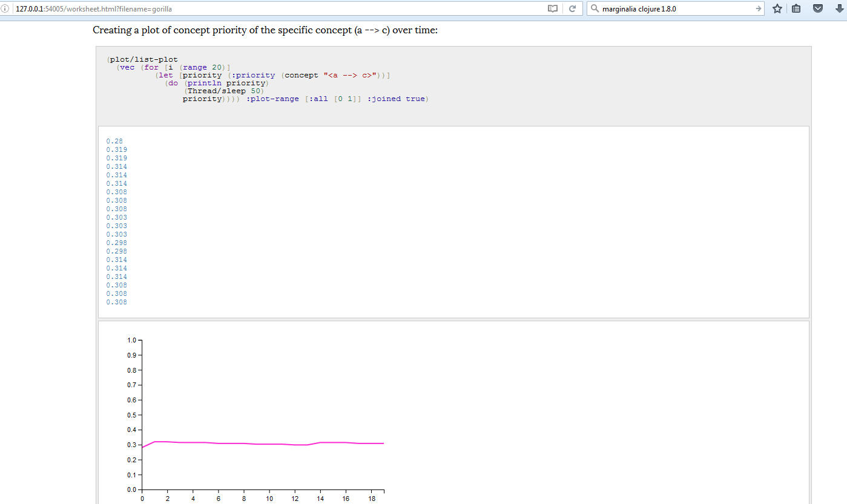Click x-axis tick label 18
Screen dimensions: 847x504
pos(371,499)
